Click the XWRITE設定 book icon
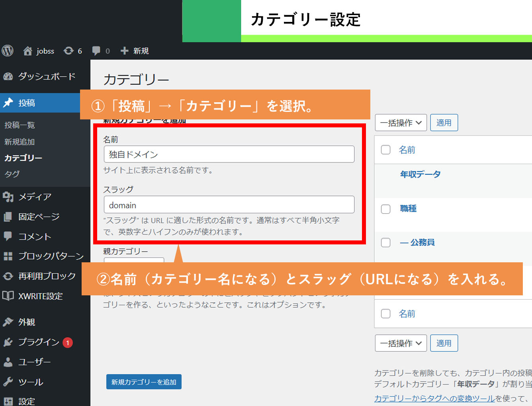 8,296
